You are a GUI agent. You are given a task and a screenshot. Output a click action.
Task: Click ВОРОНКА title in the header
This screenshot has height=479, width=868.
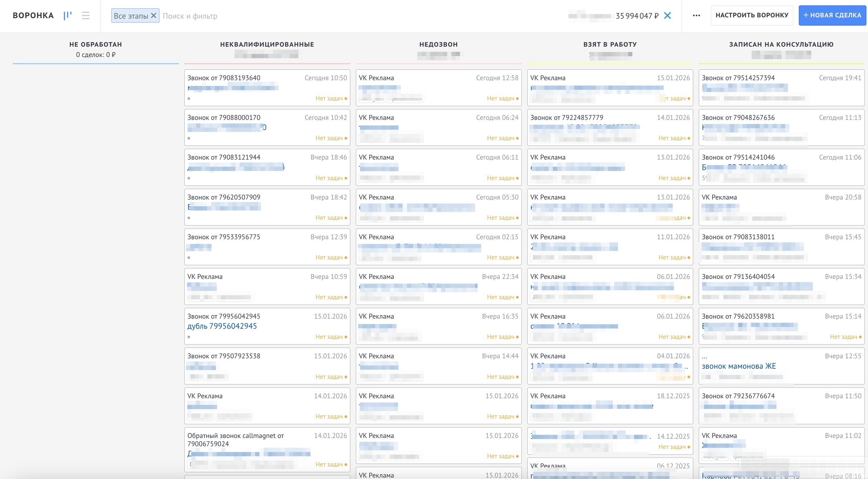click(33, 16)
